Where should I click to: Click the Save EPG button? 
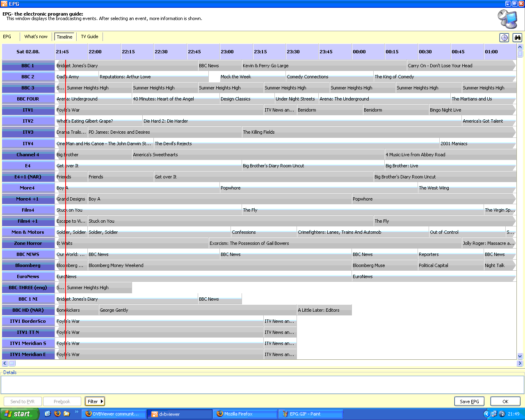tap(469, 401)
